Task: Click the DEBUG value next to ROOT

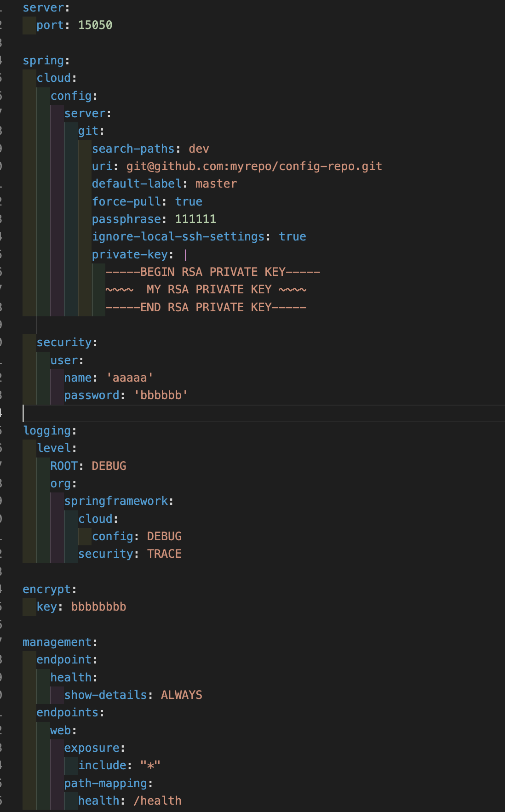Action: point(109,466)
